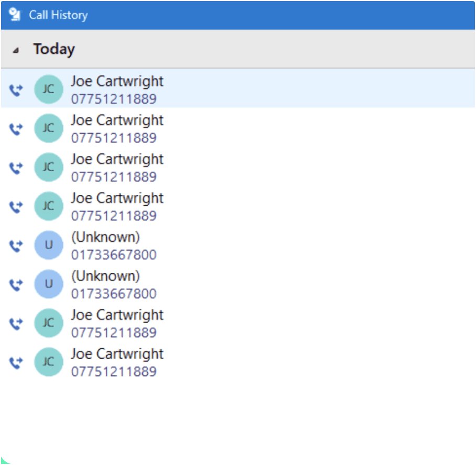The height and width of the screenshot is (465, 476).
Task: Click 01733667800 under the second (Unknown) entry
Action: pyautogui.click(x=114, y=294)
